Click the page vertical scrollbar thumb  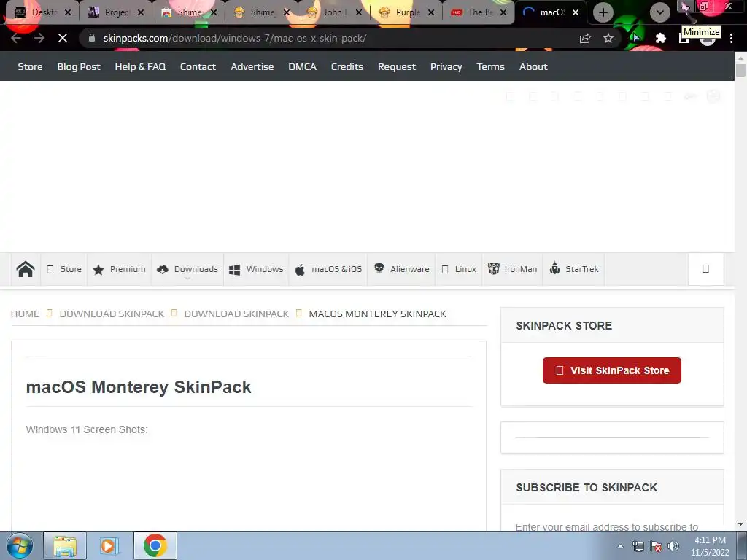pos(740,70)
